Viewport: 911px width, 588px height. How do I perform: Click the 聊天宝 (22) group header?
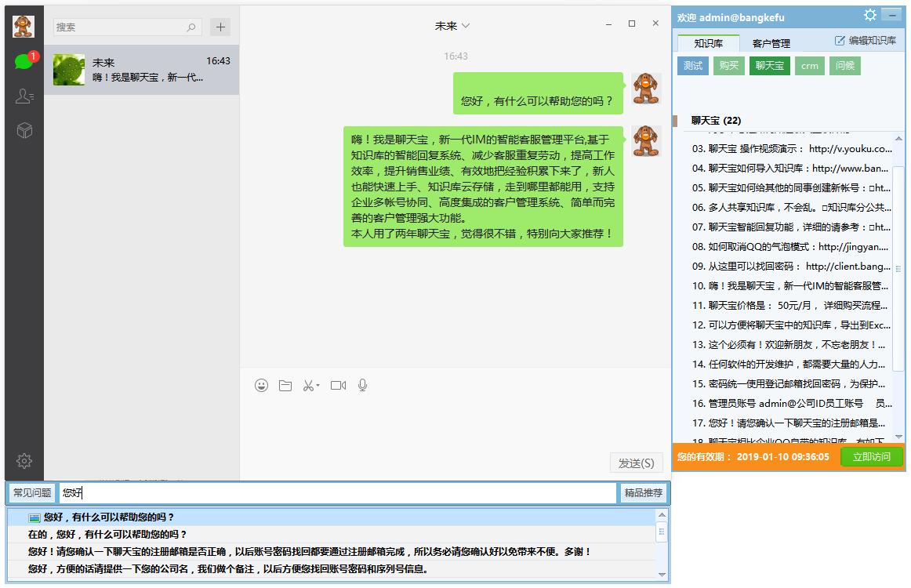click(x=716, y=121)
